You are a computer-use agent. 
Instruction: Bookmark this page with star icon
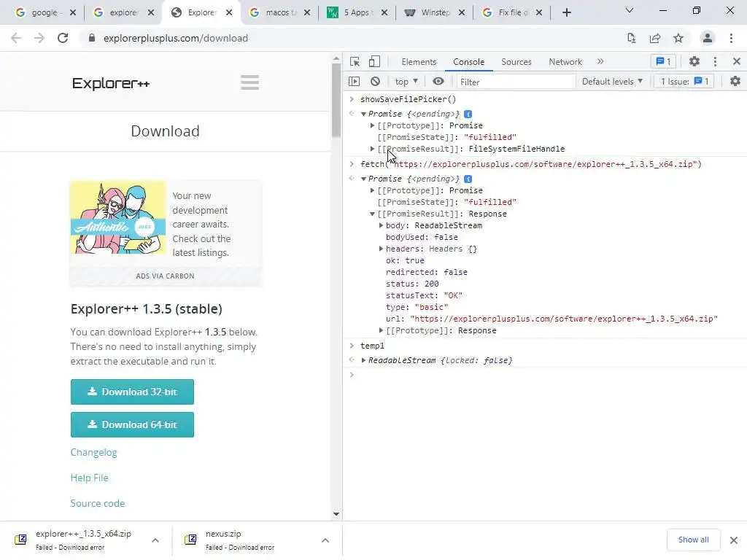pyautogui.click(x=678, y=38)
